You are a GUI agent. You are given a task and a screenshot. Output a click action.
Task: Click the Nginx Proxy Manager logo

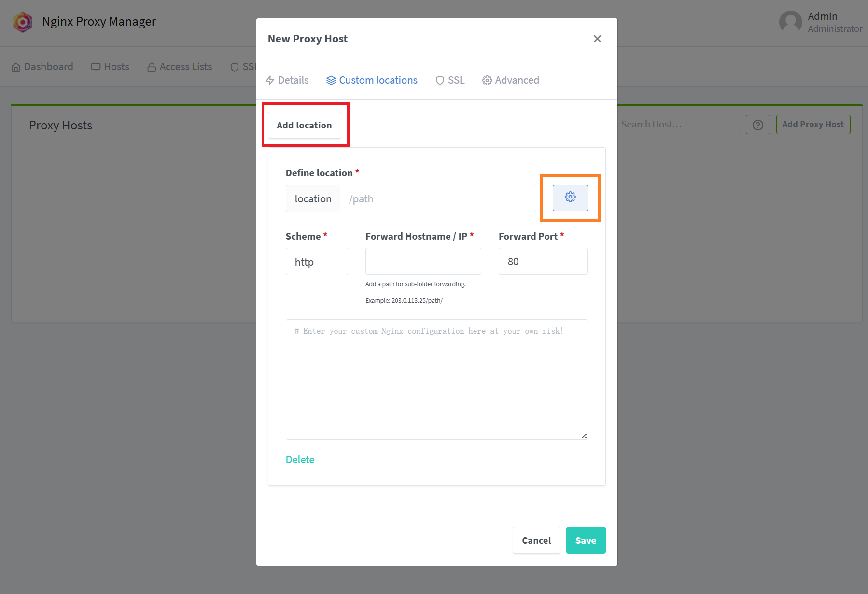pos(23,22)
